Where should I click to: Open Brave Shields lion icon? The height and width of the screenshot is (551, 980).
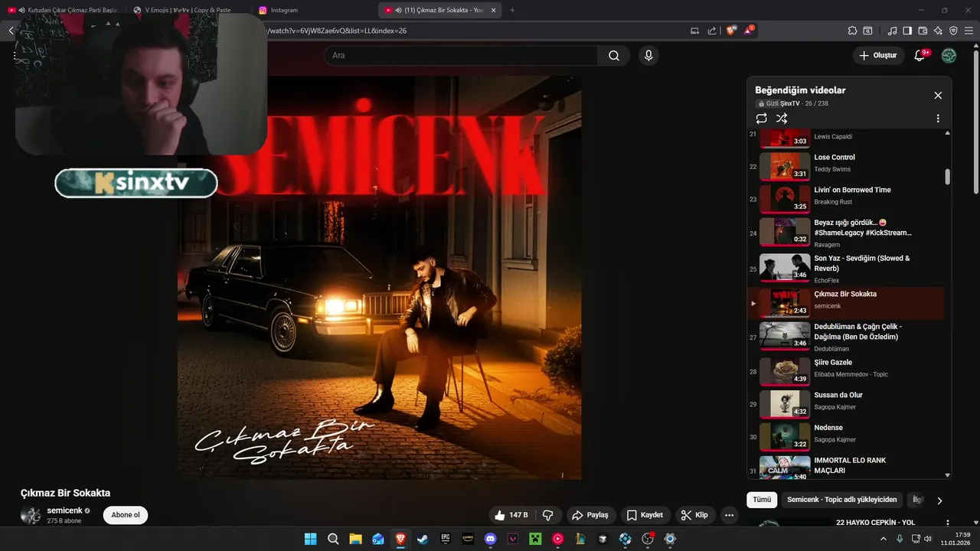[x=731, y=31]
